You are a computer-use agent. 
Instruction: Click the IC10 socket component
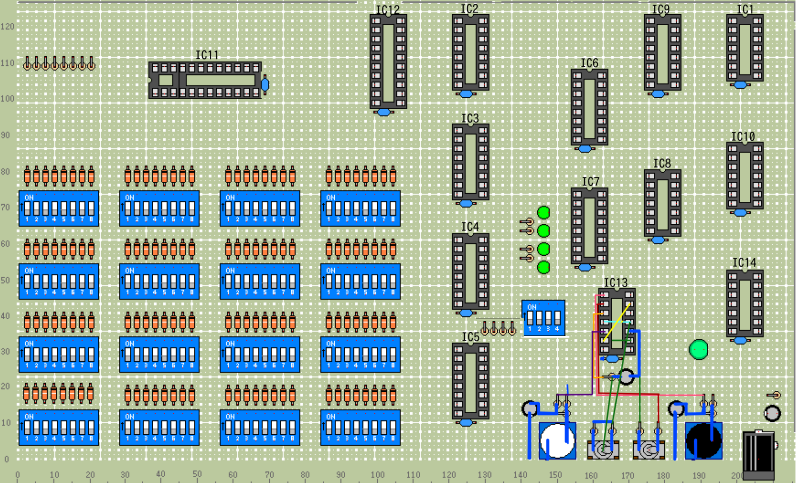pos(745,176)
